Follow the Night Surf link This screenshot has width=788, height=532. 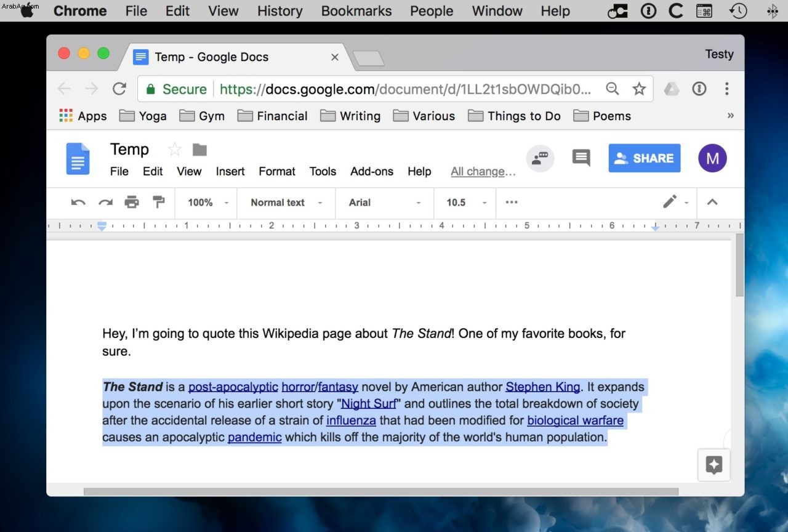pos(369,404)
